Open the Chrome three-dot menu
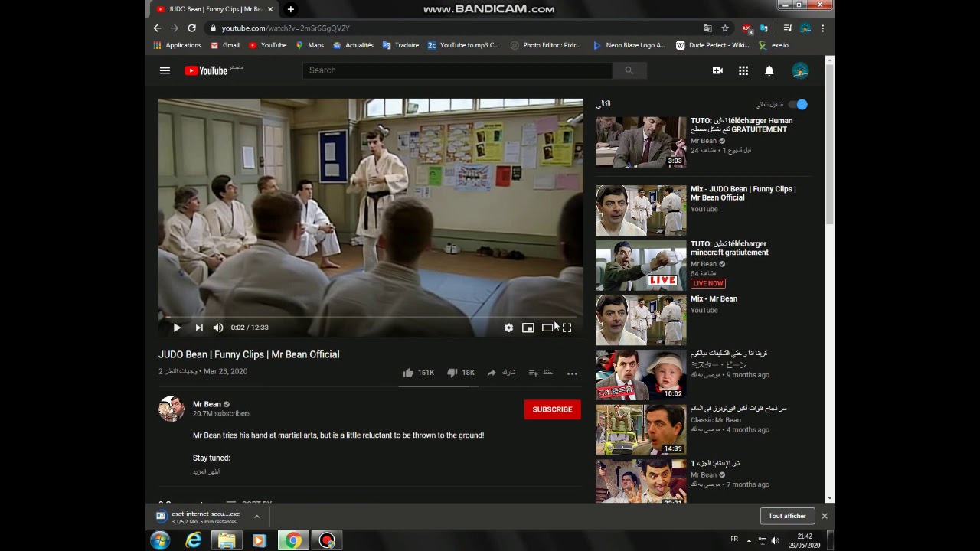This screenshot has height=551, width=980. [823, 28]
